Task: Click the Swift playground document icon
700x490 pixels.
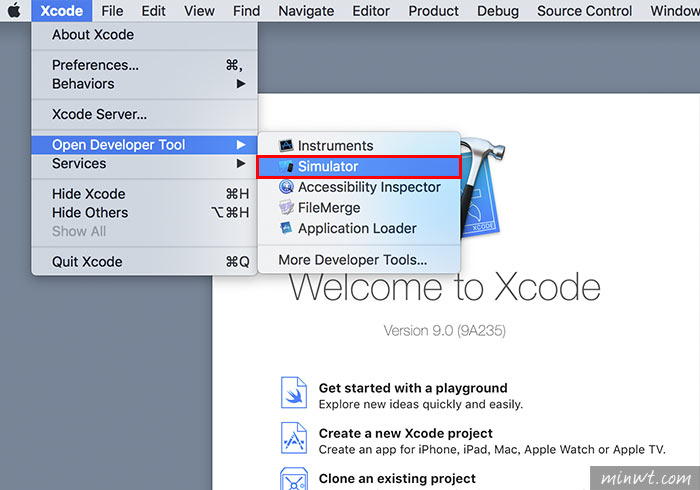Action: (294, 392)
